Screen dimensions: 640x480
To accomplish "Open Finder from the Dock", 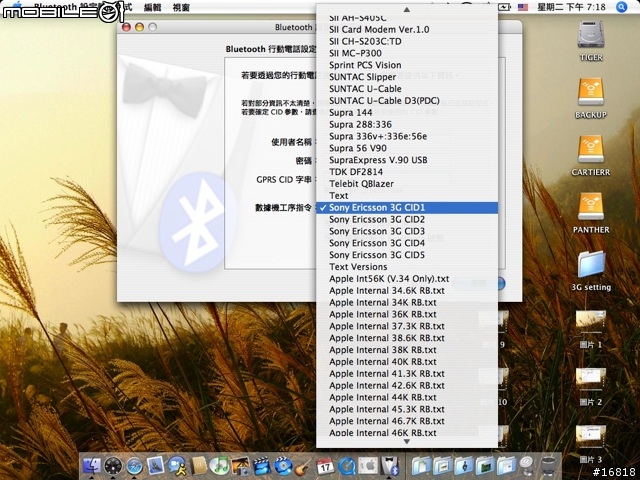I will pyautogui.click(x=92, y=466).
